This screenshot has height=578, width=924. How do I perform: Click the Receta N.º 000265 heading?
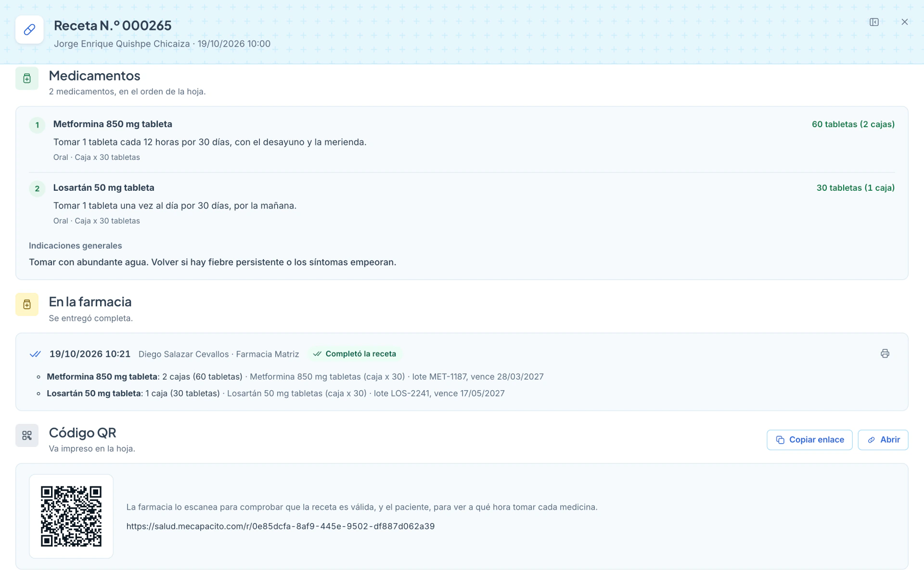[x=113, y=26]
